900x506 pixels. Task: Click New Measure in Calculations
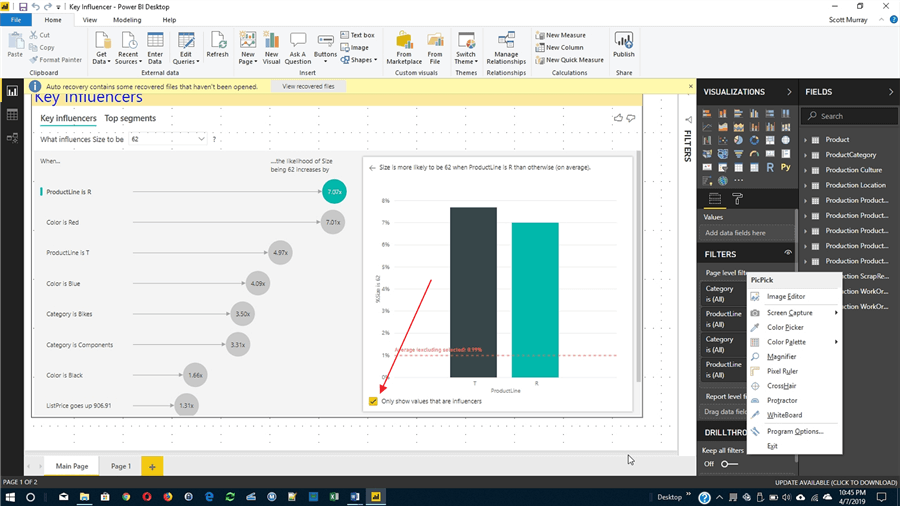tap(560, 35)
